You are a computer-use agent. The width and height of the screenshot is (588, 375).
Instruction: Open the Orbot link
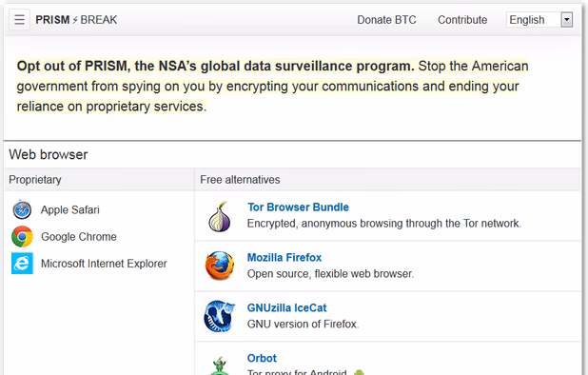coord(262,358)
